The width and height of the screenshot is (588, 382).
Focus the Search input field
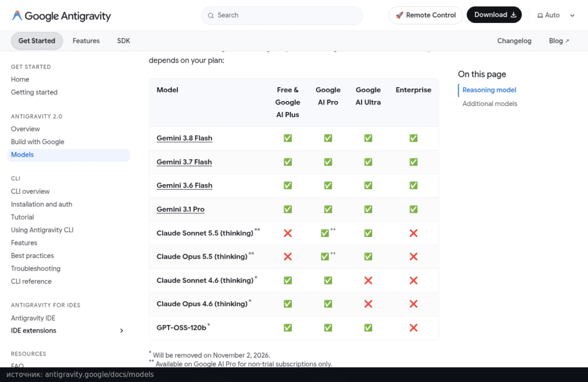click(282, 15)
